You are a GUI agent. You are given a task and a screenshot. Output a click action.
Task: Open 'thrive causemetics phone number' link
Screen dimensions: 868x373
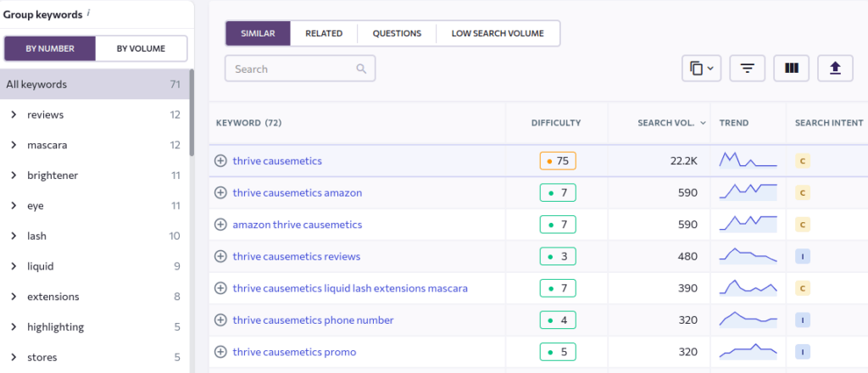314,320
